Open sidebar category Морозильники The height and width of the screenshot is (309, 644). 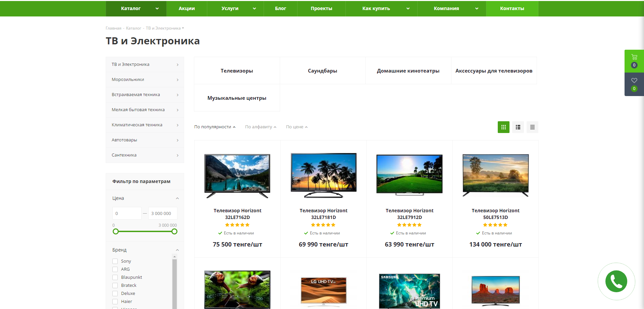click(145, 80)
